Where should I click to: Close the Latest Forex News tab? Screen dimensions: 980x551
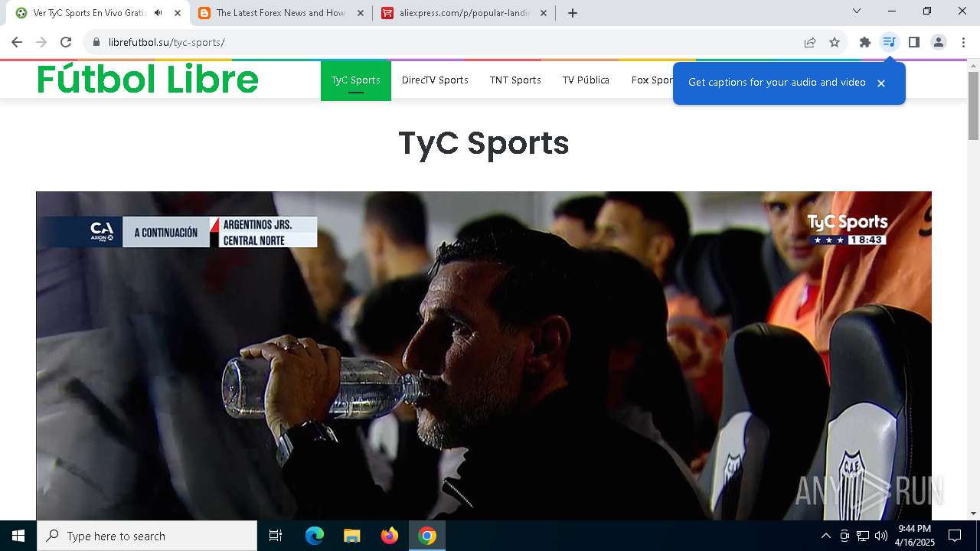click(x=361, y=13)
